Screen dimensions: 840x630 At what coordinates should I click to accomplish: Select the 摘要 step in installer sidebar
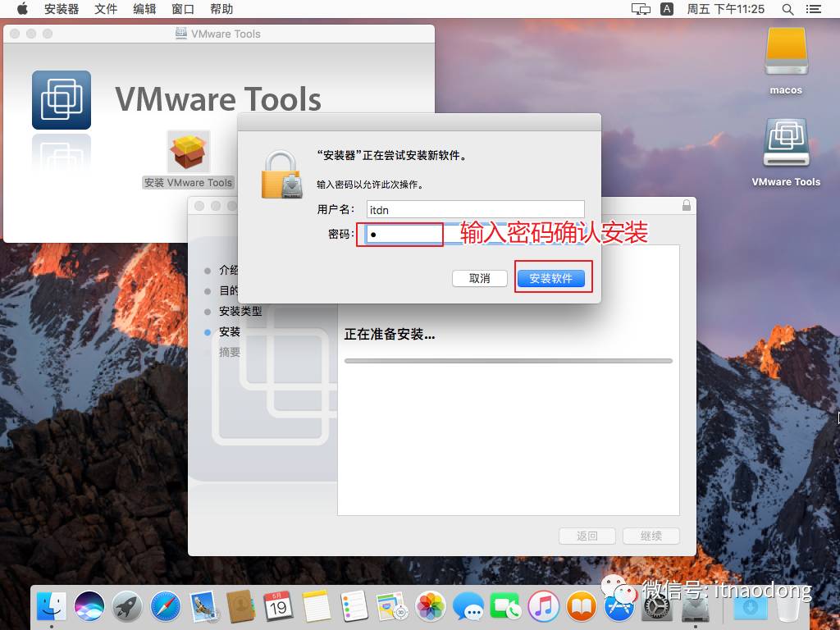[x=230, y=353]
